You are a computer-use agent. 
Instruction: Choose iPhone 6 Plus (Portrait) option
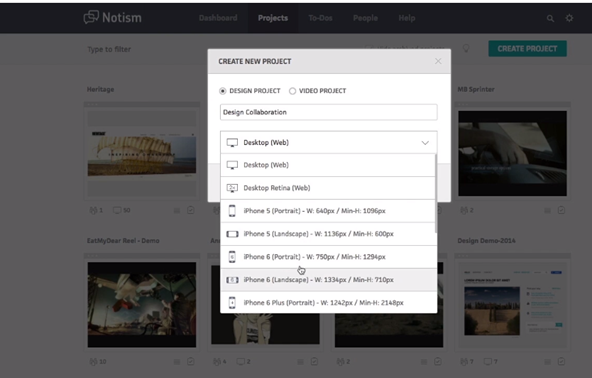tap(328, 302)
